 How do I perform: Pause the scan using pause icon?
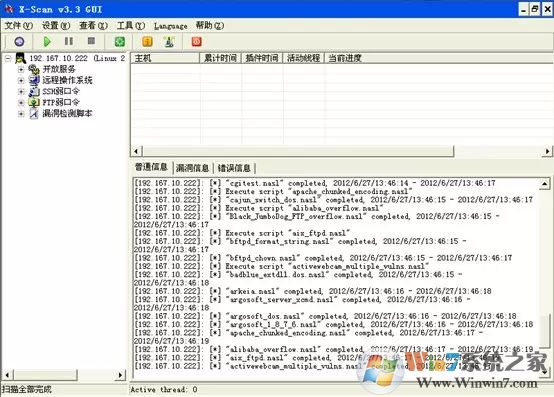[x=69, y=41]
